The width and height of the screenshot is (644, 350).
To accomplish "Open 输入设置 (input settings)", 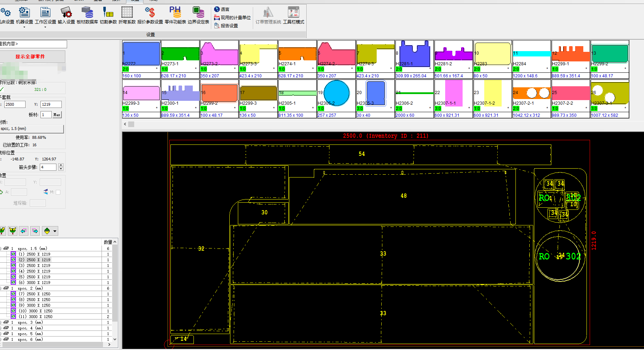I will [66, 16].
